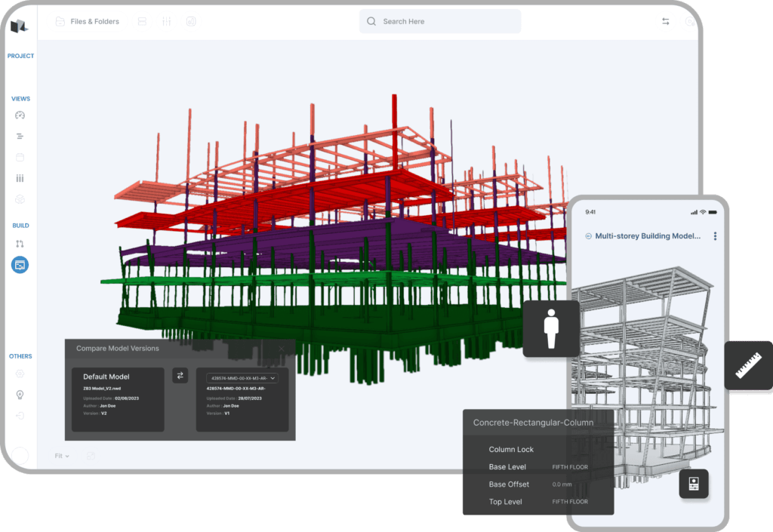Open the three-dot menu on the phone
Image resolution: width=773 pixels, height=532 pixels.
click(x=715, y=235)
